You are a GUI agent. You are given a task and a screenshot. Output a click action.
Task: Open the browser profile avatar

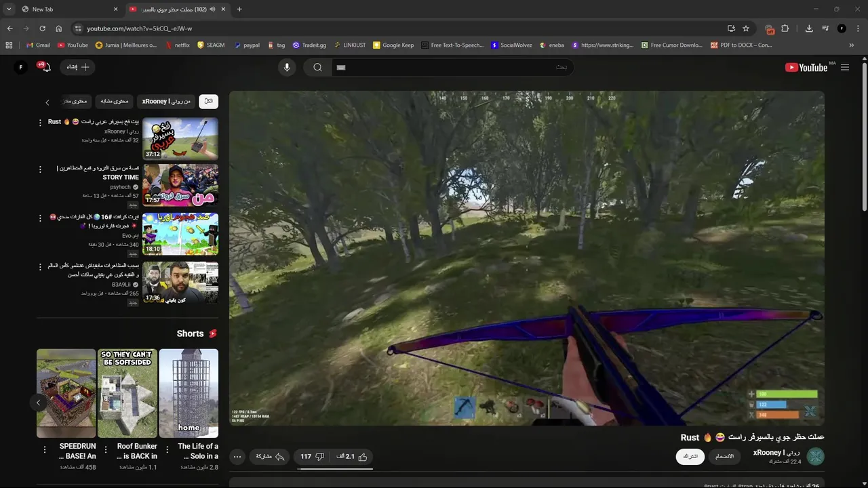[842, 28]
